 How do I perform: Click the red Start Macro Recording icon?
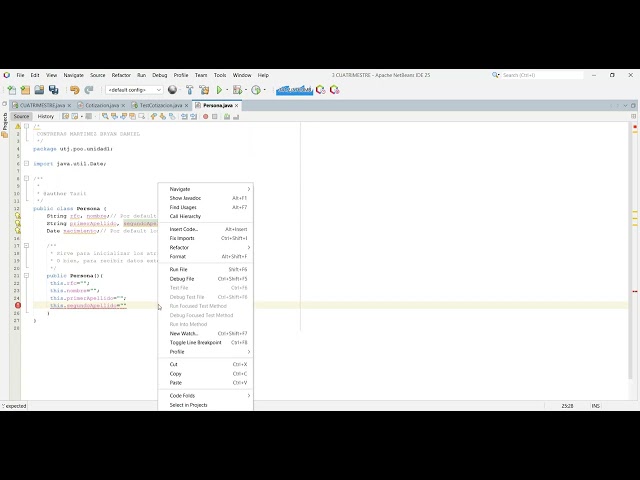(205, 116)
